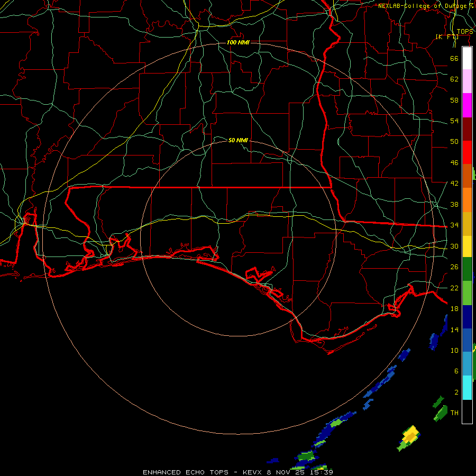Click the legend value '54'
Image resolution: width=476 pixels, height=476 pixels.
tap(454, 121)
